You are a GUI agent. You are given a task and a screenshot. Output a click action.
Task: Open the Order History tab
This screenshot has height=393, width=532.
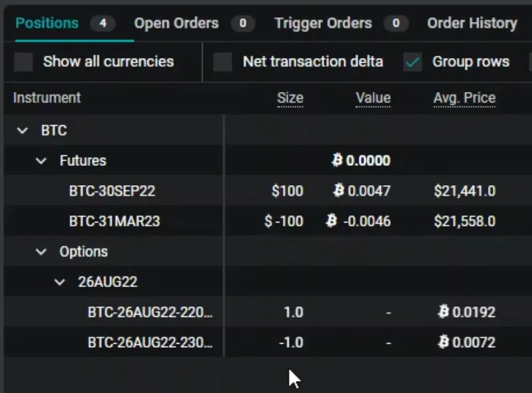(x=472, y=23)
